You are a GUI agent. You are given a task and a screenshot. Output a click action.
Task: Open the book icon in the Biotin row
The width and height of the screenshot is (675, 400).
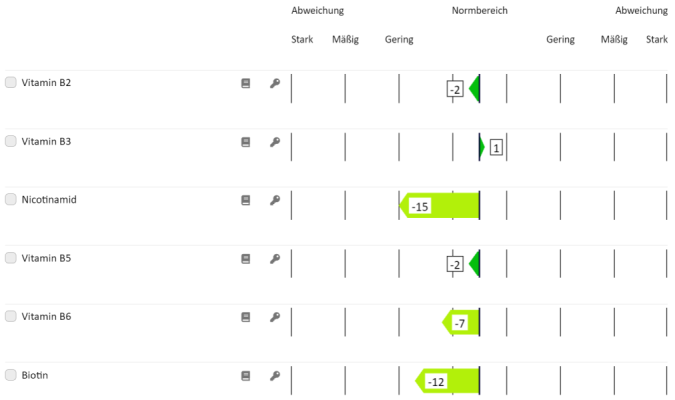coord(245,376)
